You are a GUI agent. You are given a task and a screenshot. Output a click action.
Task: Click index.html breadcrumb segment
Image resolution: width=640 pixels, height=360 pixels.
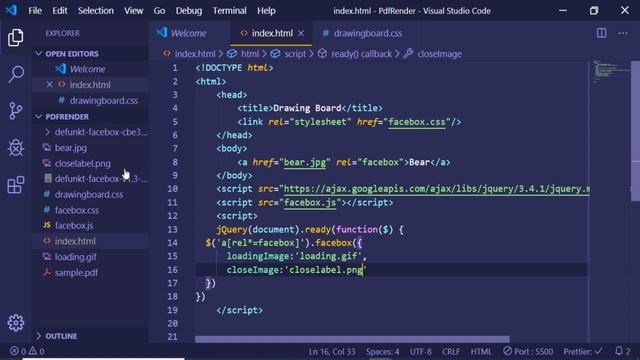[195, 54]
